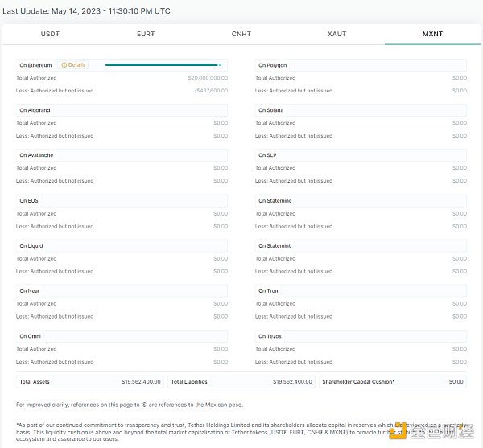
Task: Click the info icon beside Details
Action: pyautogui.click(x=64, y=65)
